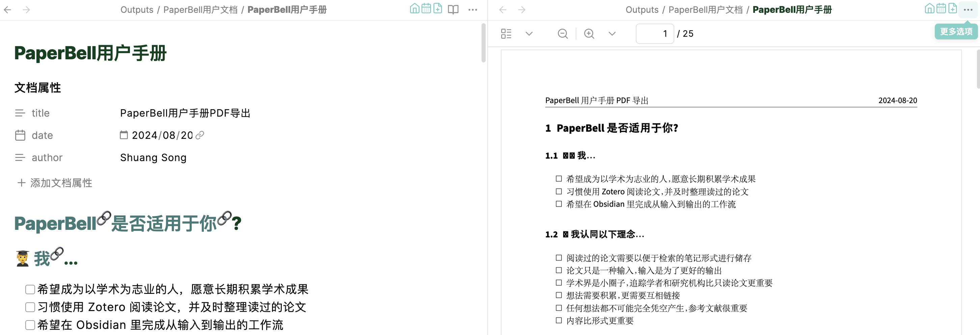Click the 文档属性 properties heading
The image size is (980, 335).
tap(38, 88)
